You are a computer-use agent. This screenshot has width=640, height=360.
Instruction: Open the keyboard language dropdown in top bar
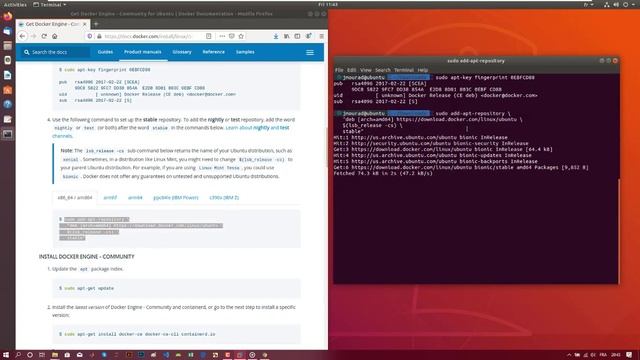(x=588, y=4)
